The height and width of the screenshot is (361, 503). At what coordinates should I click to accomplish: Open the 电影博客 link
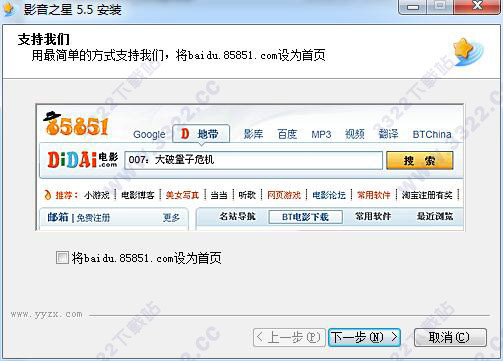(138, 195)
